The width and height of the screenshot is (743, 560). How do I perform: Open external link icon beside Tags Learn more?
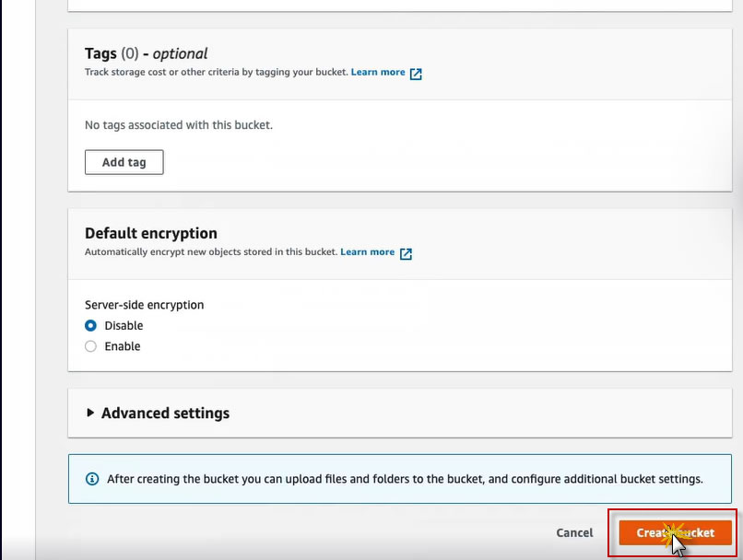pyautogui.click(x=416, y=74)
